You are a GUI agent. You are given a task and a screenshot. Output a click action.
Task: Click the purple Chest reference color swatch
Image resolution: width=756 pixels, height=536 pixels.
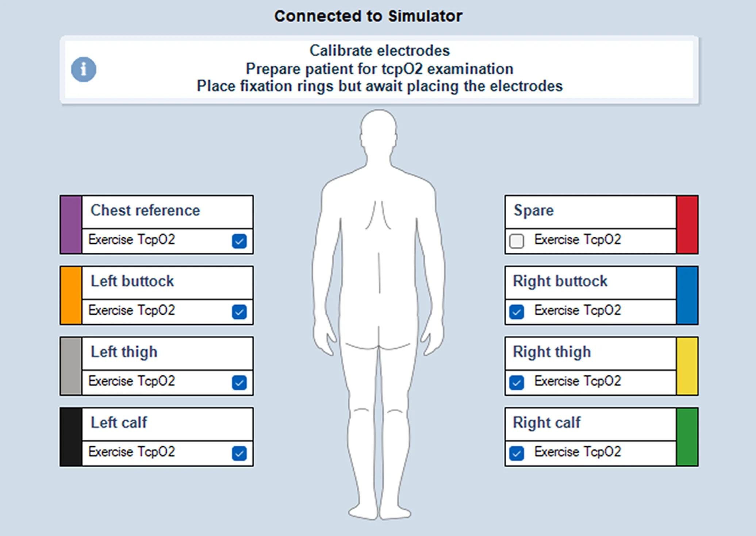click(x=71, y=225)
